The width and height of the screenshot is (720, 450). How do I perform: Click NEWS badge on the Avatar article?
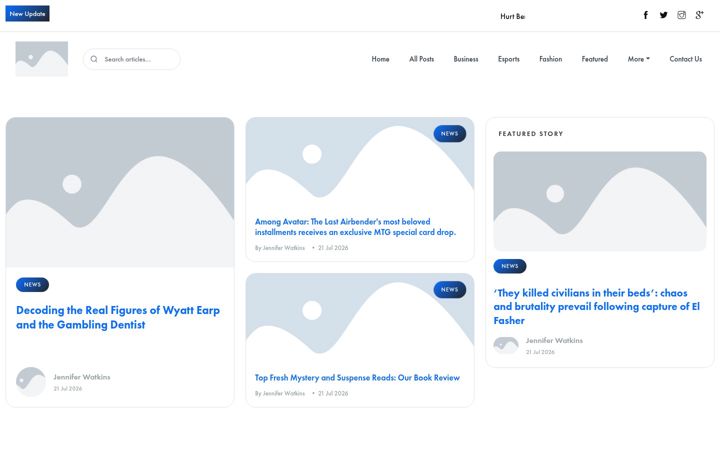coord(450,134)
